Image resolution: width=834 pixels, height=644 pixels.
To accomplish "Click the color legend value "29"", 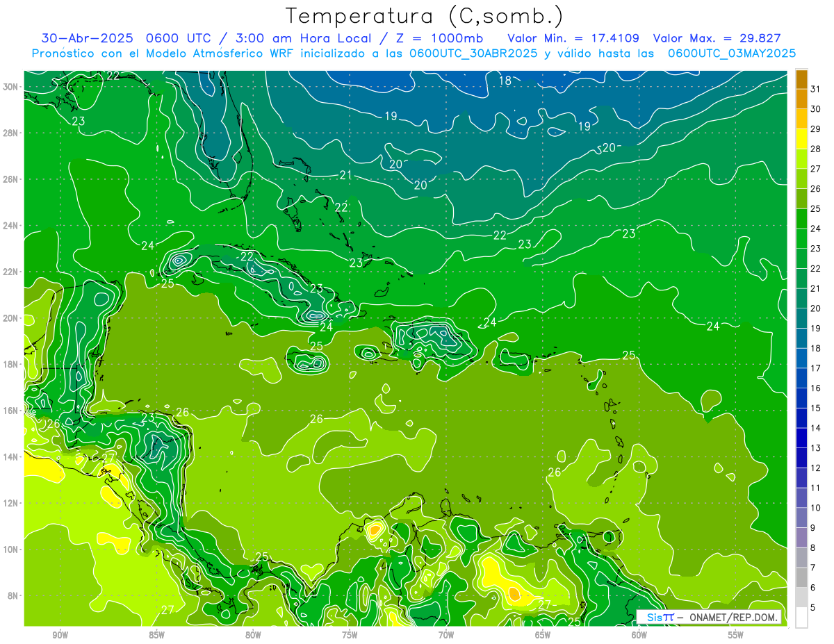I will (x=815, y=129).
